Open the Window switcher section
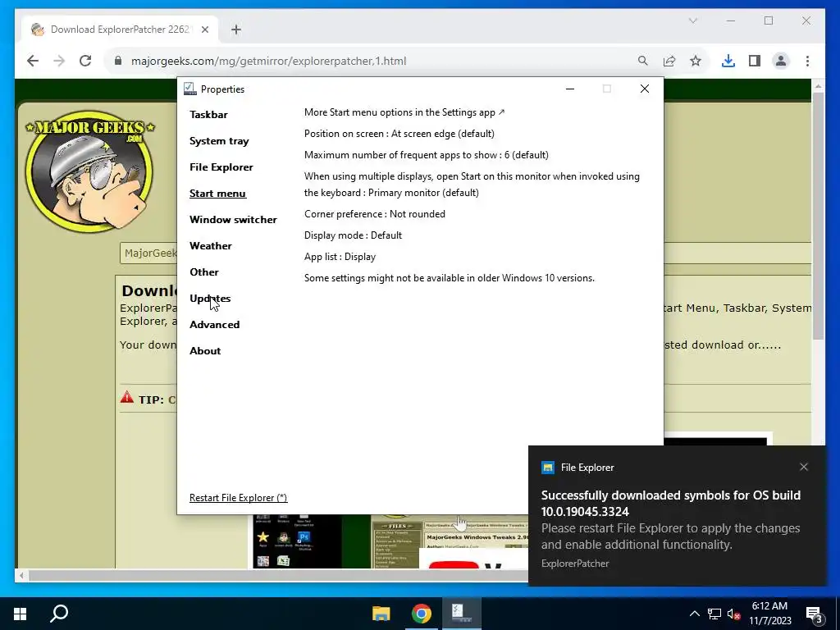Viewport: 840px width, 630px height. tap(233, 220)
